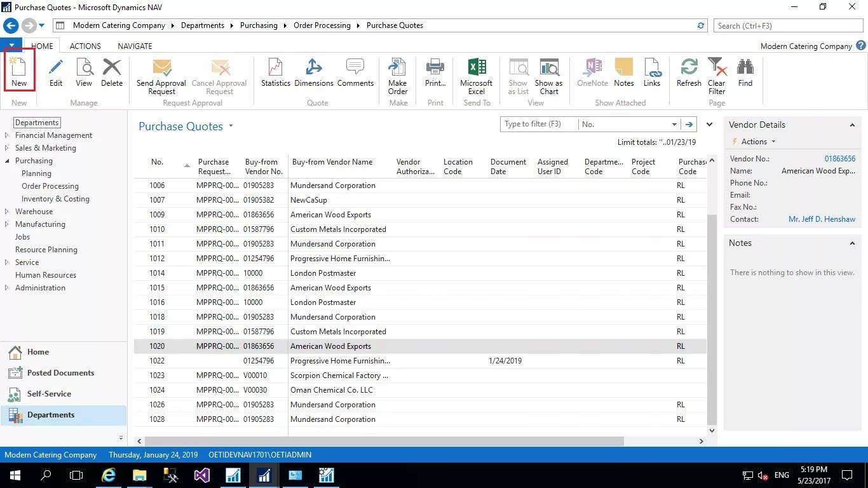Open the filter column selector dropdown
Image resolution: width=868 pixels, height=488 pixels.
tap(675, 124)
